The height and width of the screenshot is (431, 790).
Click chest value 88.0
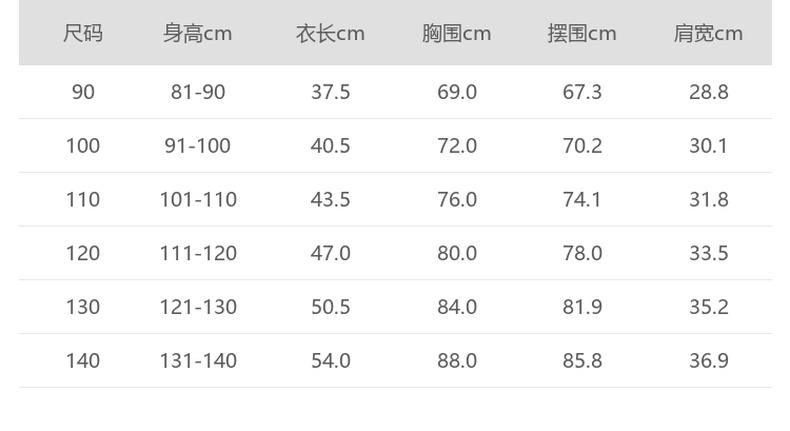point(457,361)
